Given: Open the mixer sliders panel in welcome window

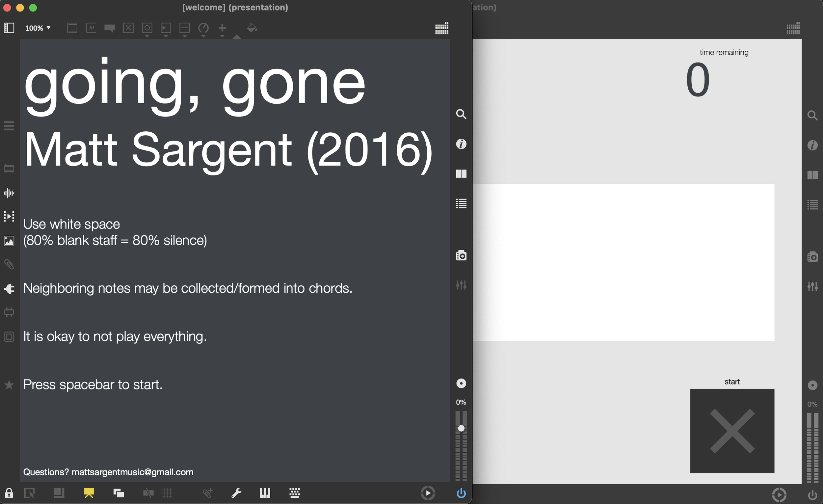Looking at the screenshot, I should click(x=461, y=285).
